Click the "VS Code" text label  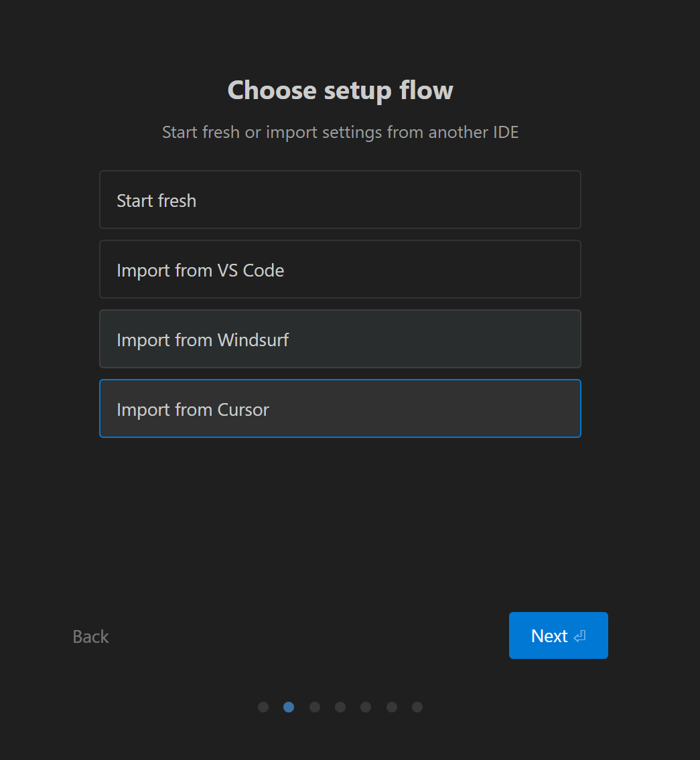[251, 271]
